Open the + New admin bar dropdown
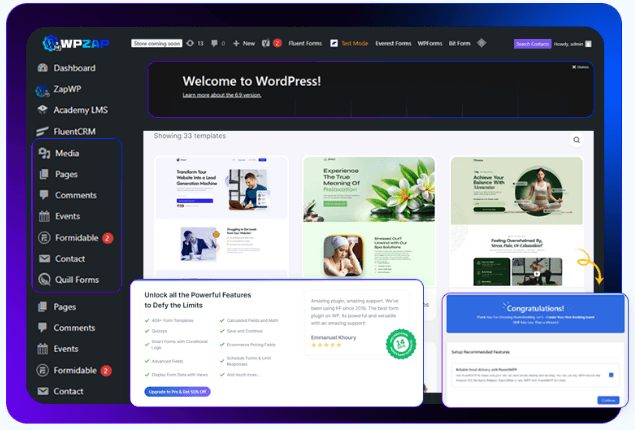635x430 pixels. [241, 44]
